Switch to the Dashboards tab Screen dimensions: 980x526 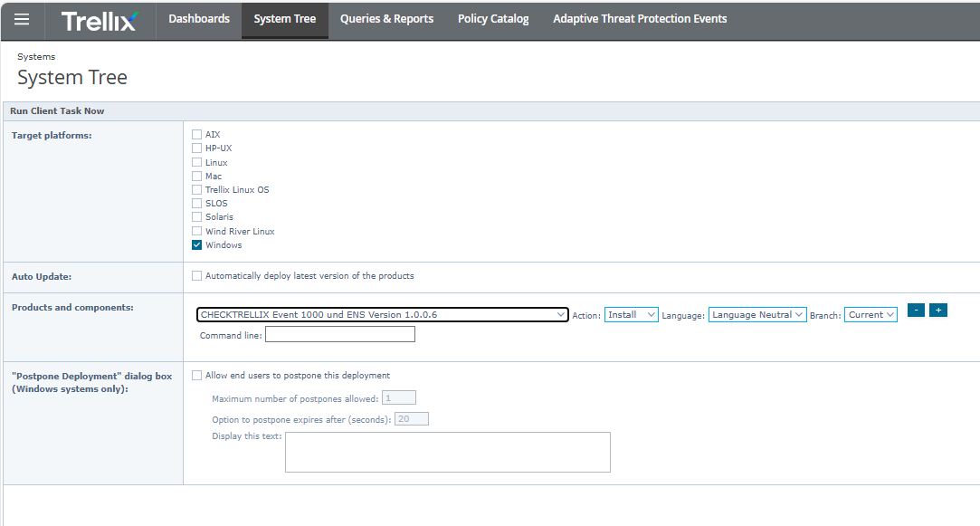coord(199,19)
